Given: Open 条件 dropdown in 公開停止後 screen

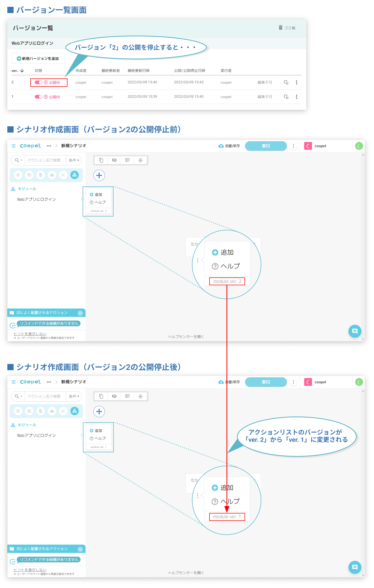Looking at the screenshot, I should [74, 396].
